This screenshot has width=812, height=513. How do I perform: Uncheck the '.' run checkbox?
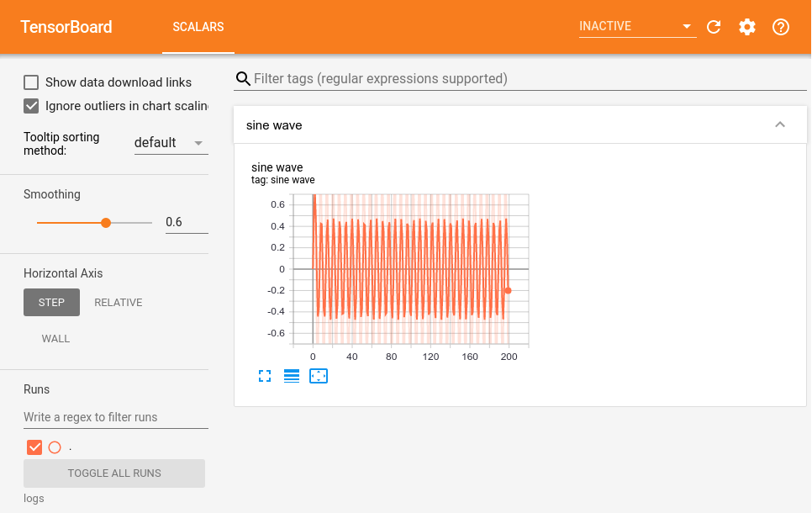point(34,447)
